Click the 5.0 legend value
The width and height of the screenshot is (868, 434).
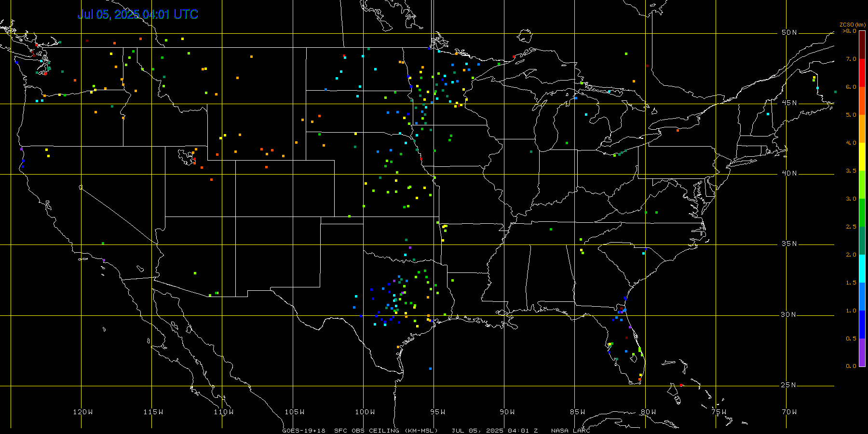tap(851, 115)
